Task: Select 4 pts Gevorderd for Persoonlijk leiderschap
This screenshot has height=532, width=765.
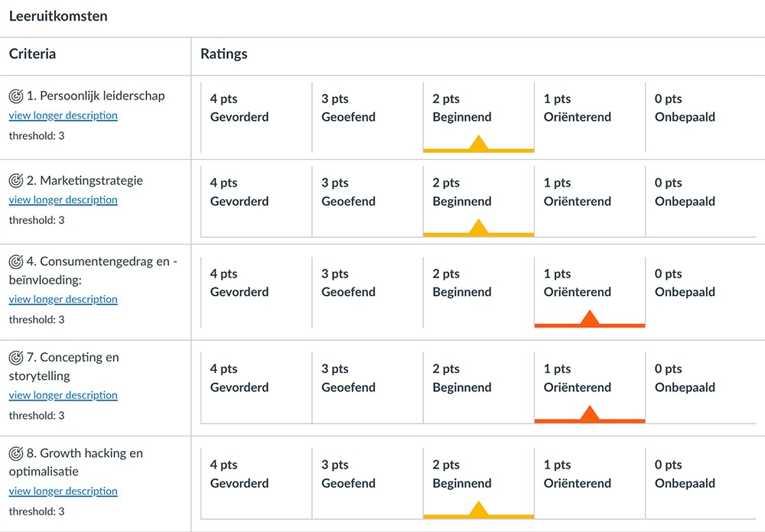Action: [x=239, y=109]
